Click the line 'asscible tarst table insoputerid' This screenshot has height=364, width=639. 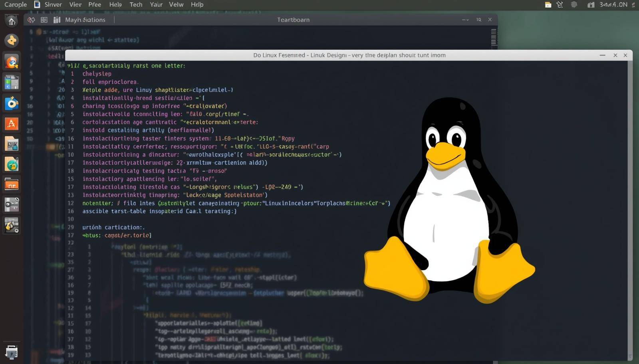click(x=159, y=211)
